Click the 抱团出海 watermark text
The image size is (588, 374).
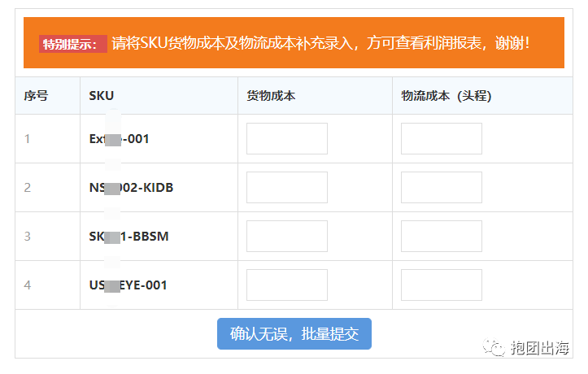(x=540, y=349)
